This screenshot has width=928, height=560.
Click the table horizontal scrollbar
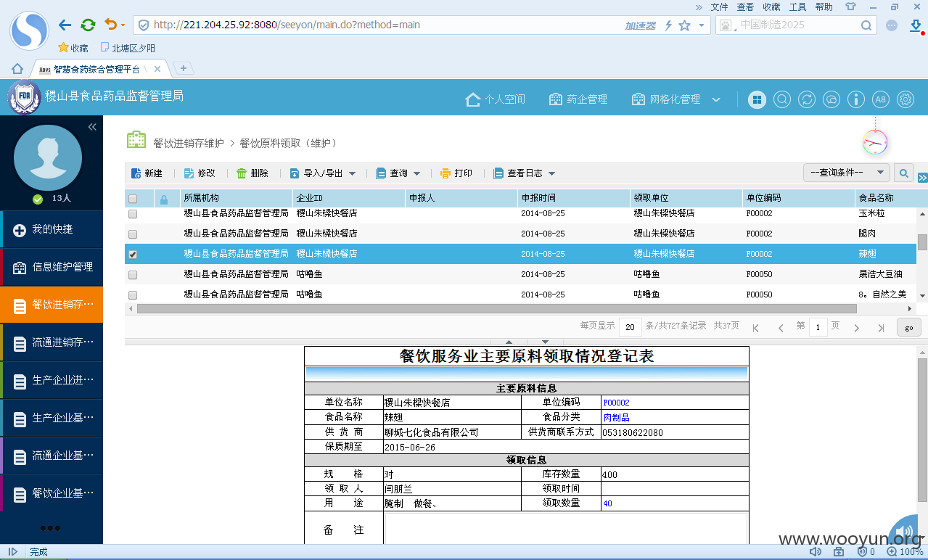point(496,308)
